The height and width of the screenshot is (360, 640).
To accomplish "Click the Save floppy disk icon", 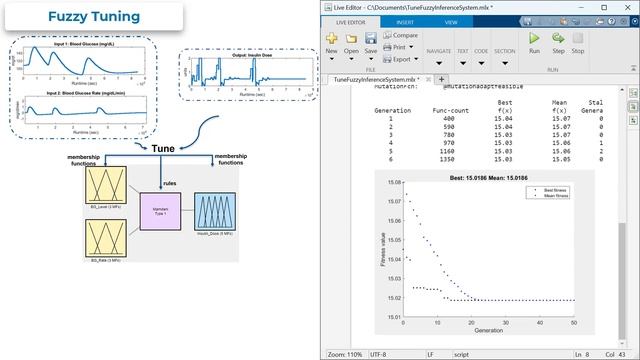I will tap(371, 38).
